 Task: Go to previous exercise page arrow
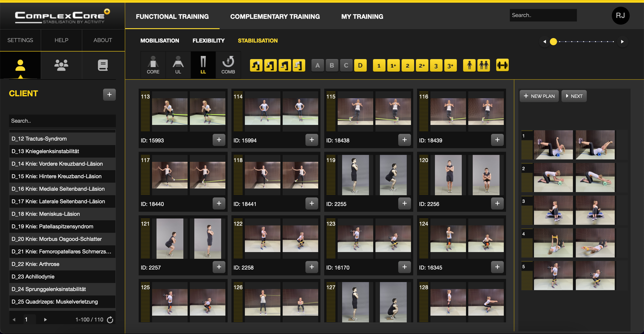tap(544, 42)
